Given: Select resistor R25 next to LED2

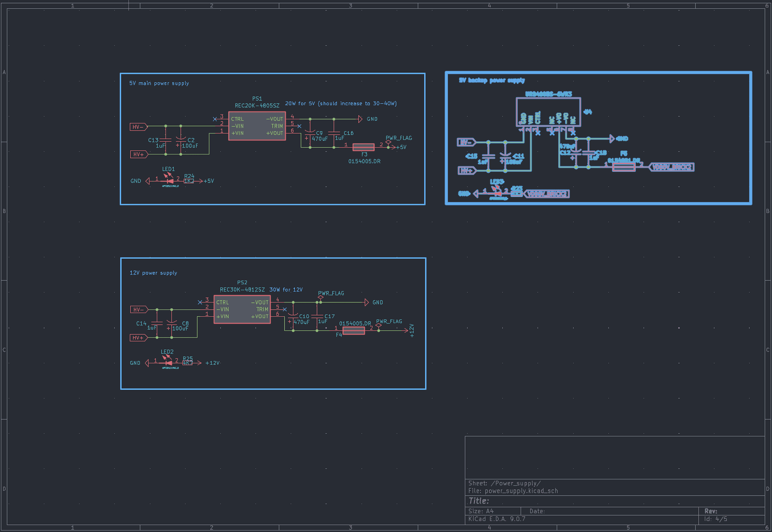Looking at the screenshot, I should click(x=188, y=363).
